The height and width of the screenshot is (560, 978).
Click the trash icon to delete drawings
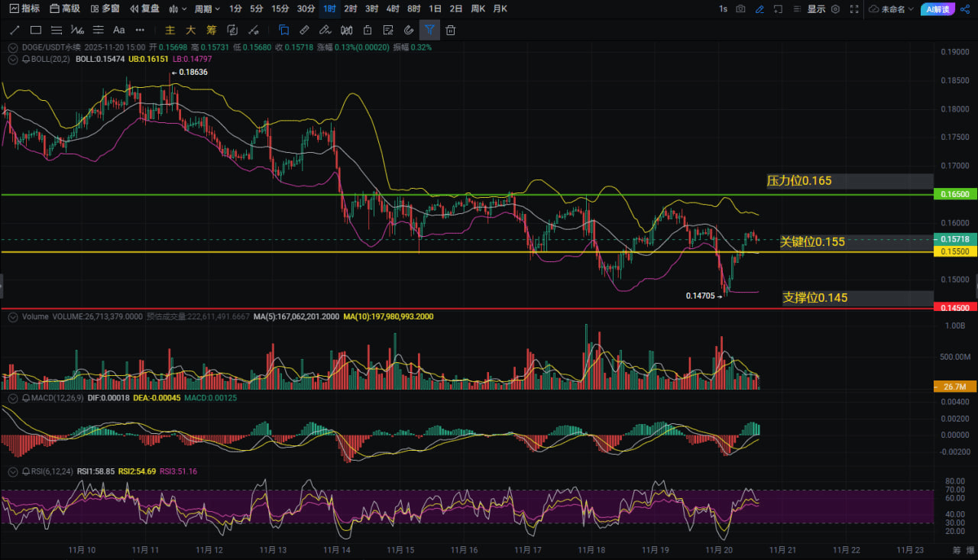coord(451,31)
